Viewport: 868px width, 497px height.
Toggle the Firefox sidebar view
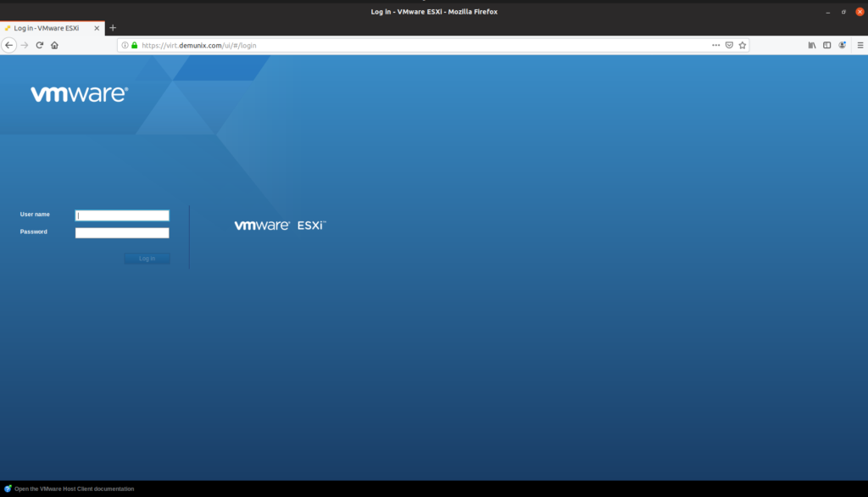827,45
